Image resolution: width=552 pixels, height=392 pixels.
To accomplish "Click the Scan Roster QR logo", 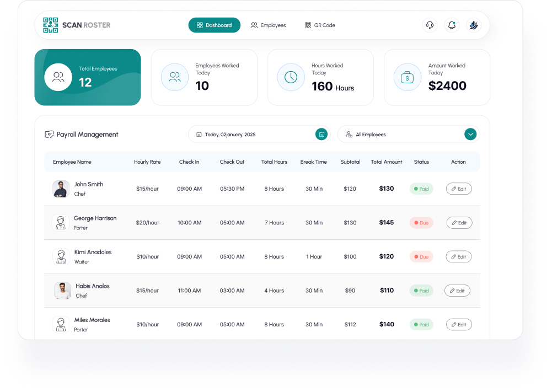I will (x=50, y=25).
